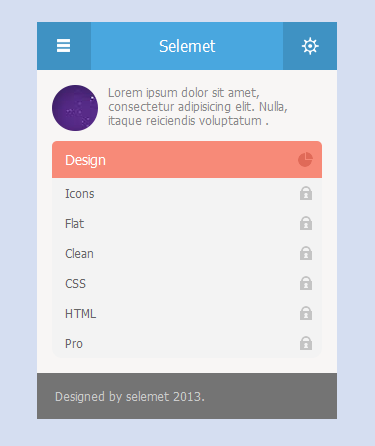The width and height of the screenshot is (375, 446).
Task: Click the Designed by selemet 2013 footer
Action: (130, 397)
